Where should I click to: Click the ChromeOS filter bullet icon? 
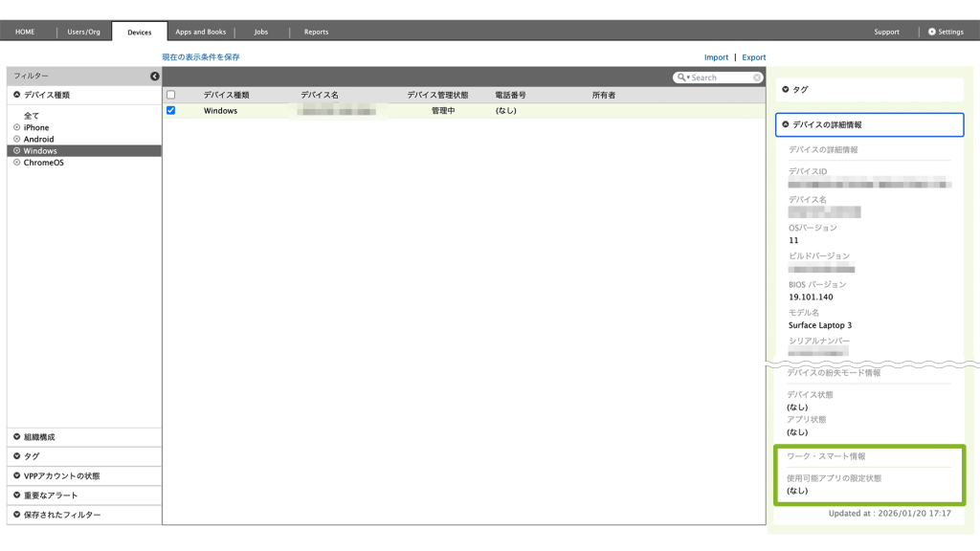[17, 163]
